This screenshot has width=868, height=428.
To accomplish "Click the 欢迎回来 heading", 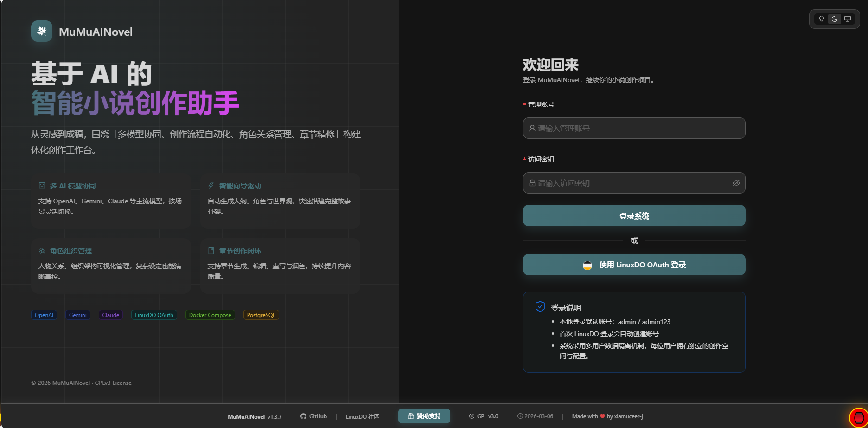I will (x=551, y=65).
